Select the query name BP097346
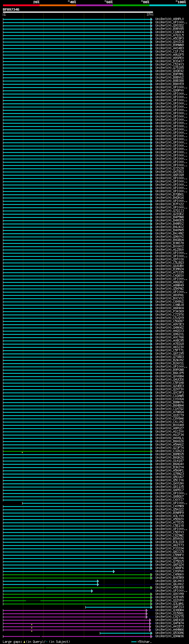This screenshot has height=644, width=189. 11,9
